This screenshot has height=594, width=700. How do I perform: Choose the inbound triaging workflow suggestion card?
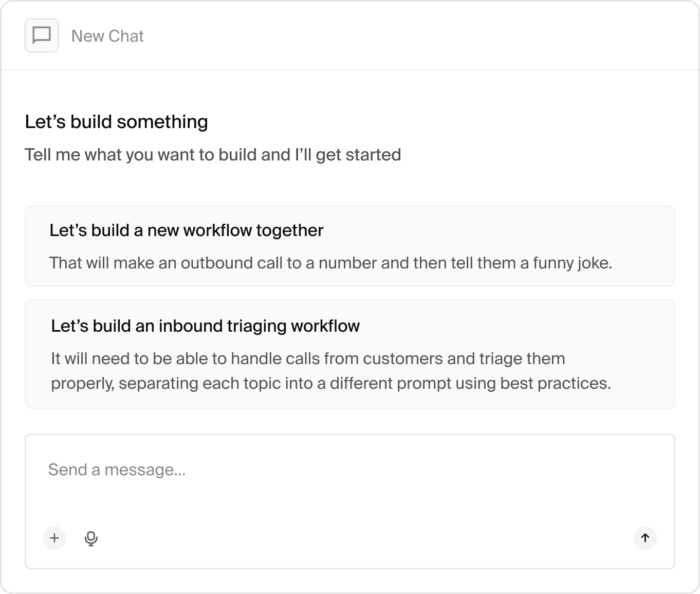(349, 354)
